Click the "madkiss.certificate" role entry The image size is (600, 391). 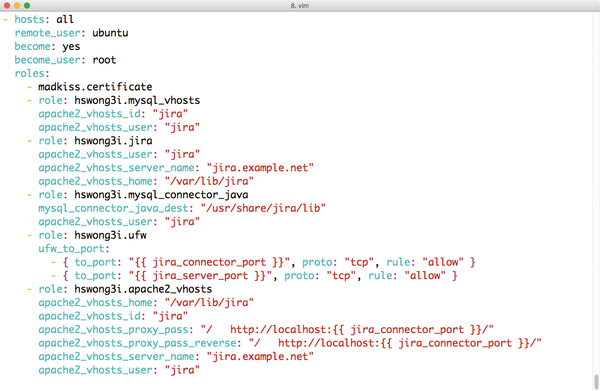point(95,87)
